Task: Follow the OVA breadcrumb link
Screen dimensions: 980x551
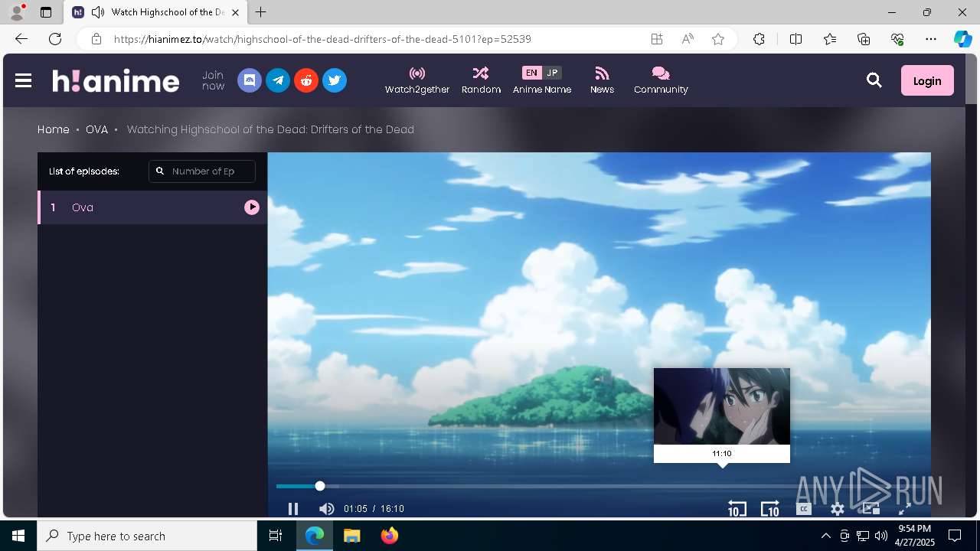Action: 96,129
